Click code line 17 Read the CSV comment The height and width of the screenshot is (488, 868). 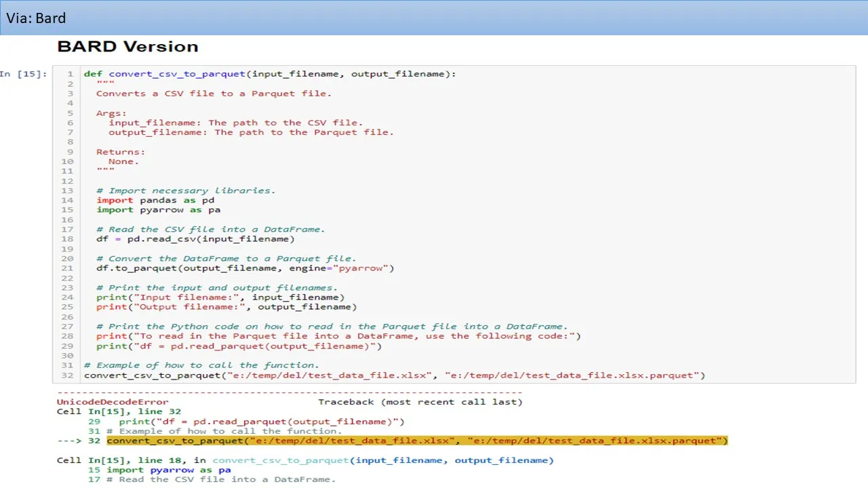(x=210, y=229)
